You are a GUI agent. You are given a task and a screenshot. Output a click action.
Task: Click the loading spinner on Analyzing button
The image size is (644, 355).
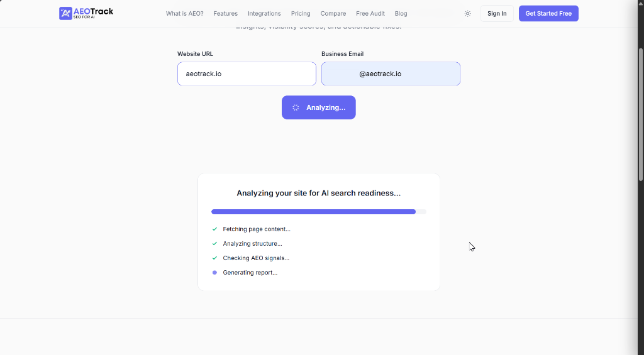[x=296, y=107]
